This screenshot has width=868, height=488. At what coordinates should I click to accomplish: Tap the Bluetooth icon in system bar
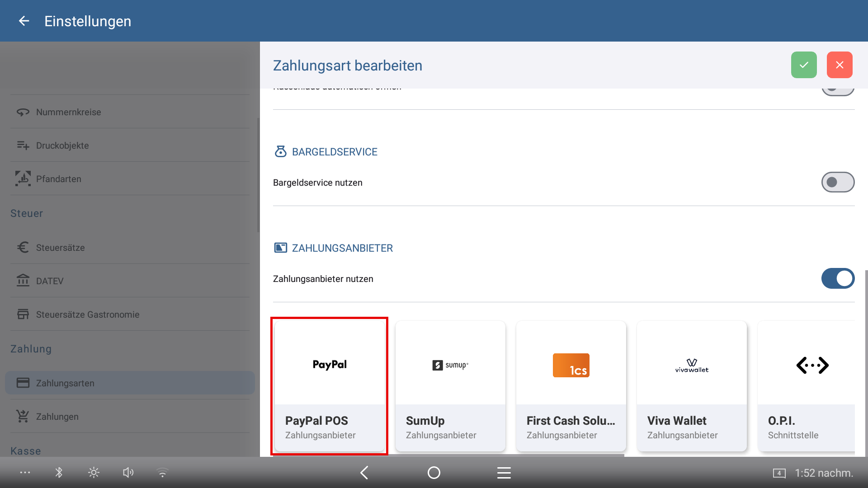[x=59, y=473]
